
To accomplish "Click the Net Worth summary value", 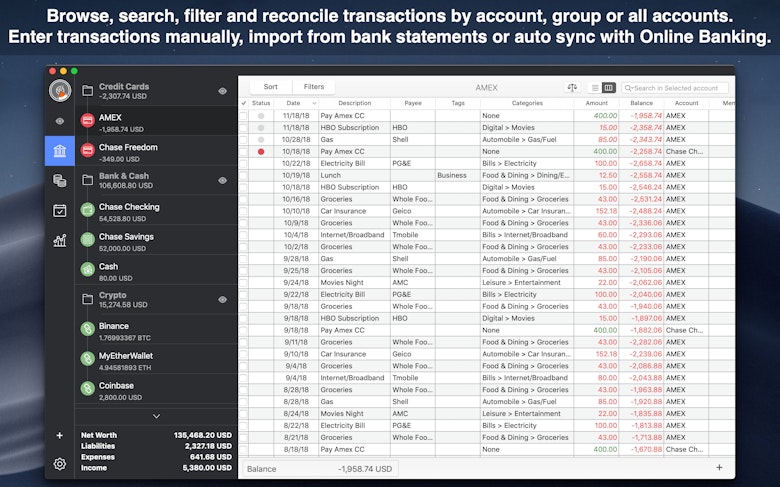I will [x=202, y=435].
